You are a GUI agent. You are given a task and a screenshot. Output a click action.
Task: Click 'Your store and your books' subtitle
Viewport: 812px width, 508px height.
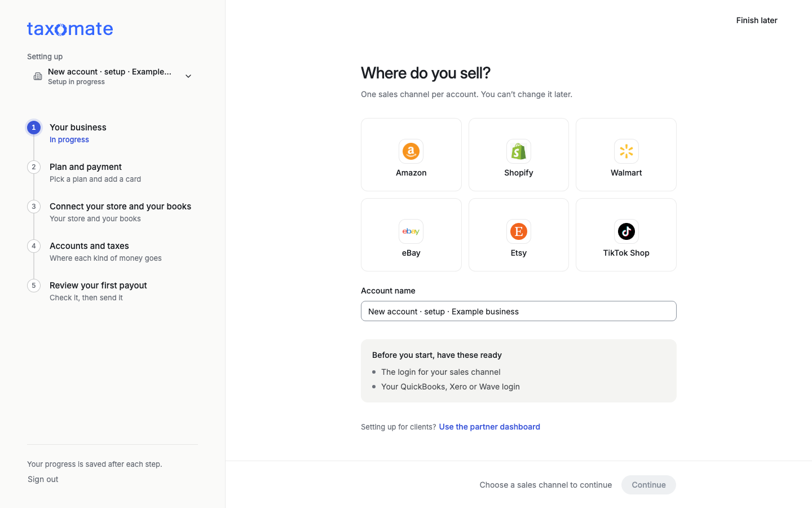[x=95, y=219]
